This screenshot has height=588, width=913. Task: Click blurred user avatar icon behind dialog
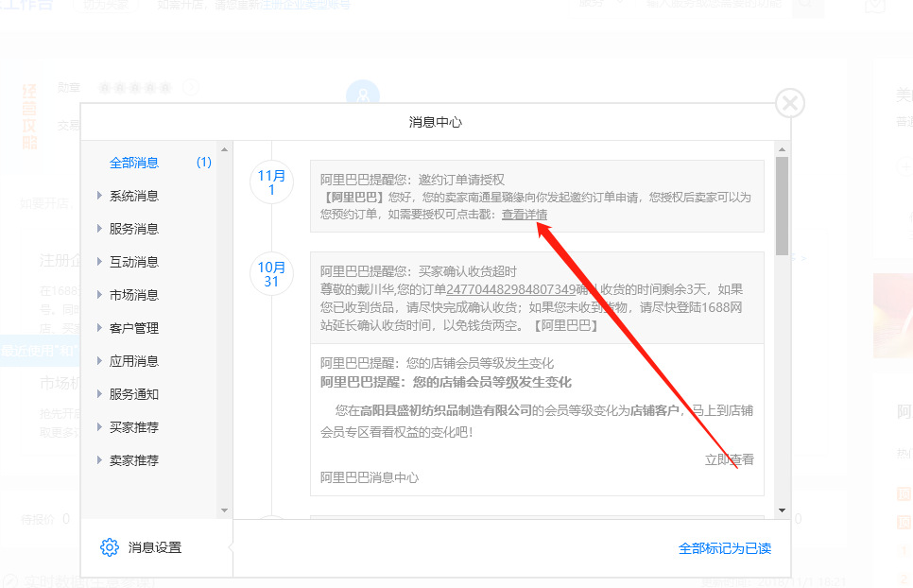[363, 92]
